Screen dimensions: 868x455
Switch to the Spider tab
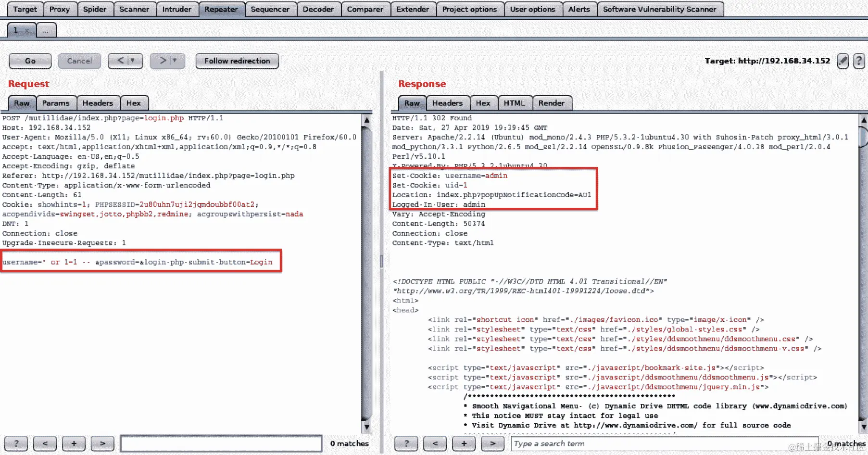click(95, 9)
